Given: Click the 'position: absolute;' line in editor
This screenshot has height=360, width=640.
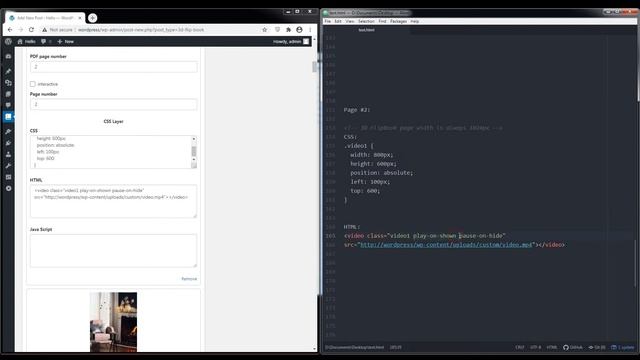Looking at the screenshot, I should pyautogui.click(x=382, y=173).
